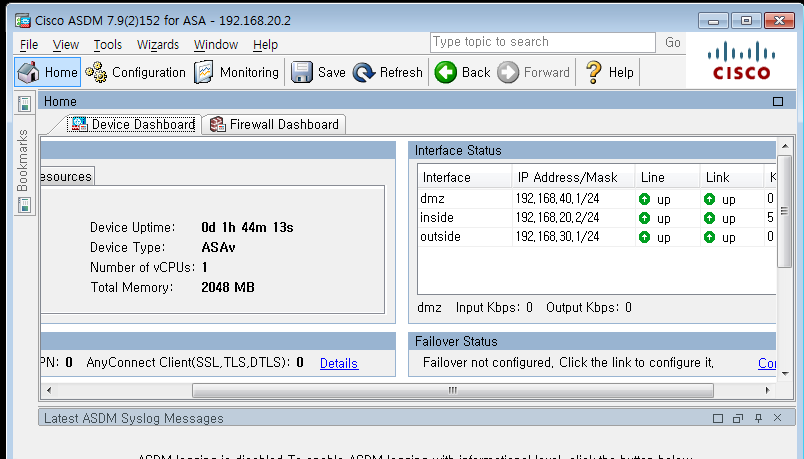Click IP address 192.168.40.1/24
804x459 pixels.
pyautogui.click(x=557, y=198)
